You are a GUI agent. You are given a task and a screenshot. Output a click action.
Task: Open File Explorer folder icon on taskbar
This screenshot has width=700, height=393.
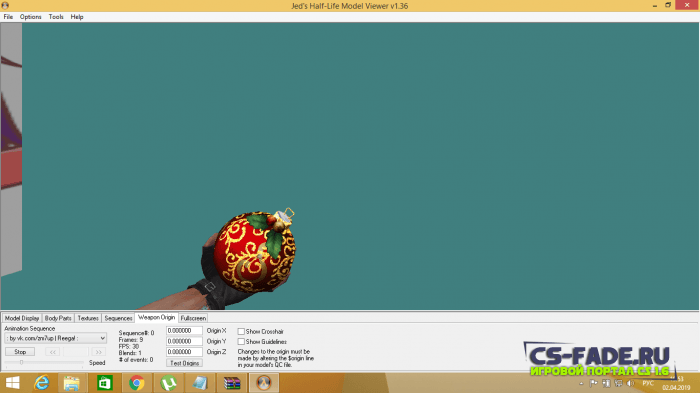(x=71, y=383)
